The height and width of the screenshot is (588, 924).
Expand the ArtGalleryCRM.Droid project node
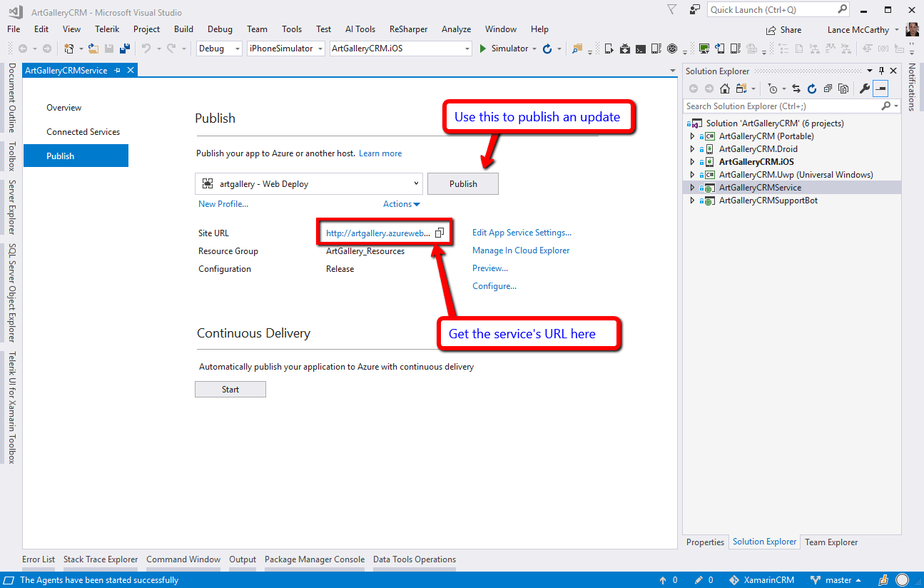click(x=692, y=149)
